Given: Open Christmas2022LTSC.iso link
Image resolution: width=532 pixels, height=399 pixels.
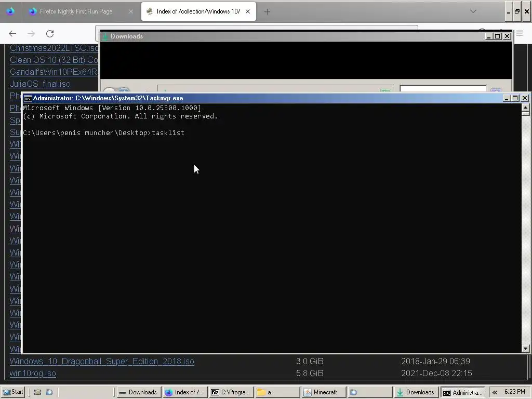Looking at the screenshot, I should click(x=54, y=48).
